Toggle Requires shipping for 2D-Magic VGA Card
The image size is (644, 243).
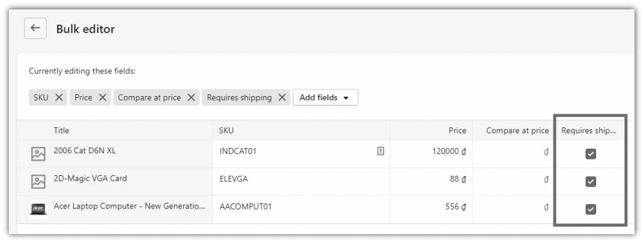coord(591,181)
